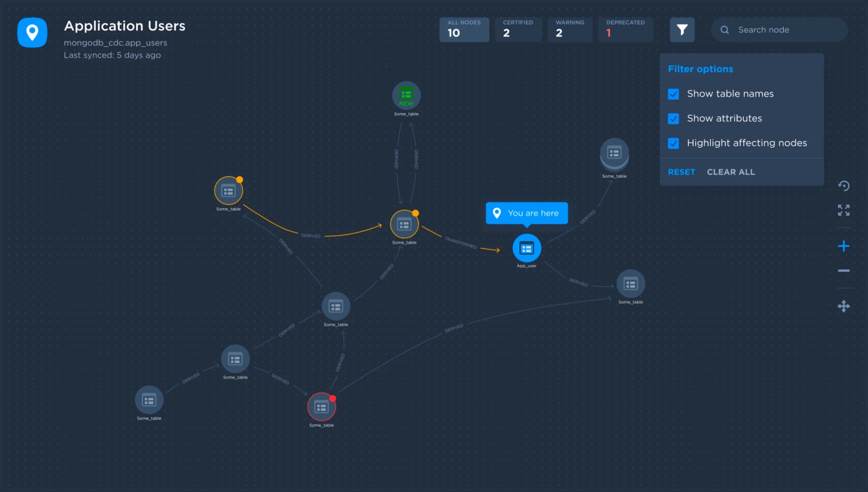
Task: Click CLEAR ALL in filter options
Action: [x=731, y=172]
